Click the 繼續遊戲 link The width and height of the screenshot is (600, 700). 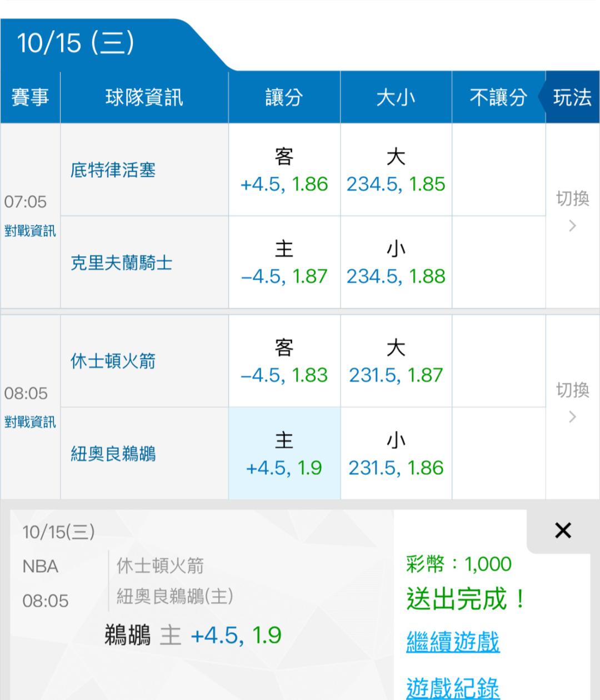(x=453, y=642)
